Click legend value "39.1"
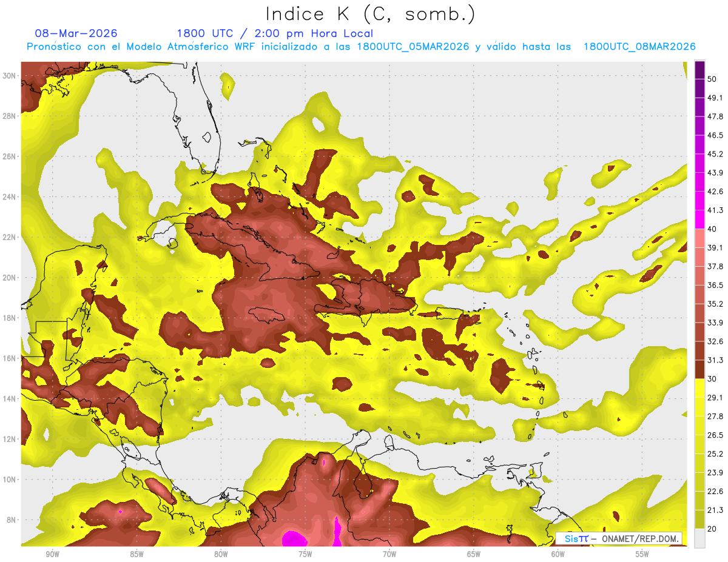The height and width of the screenshot is (562, 728). (x=715, y=247)
